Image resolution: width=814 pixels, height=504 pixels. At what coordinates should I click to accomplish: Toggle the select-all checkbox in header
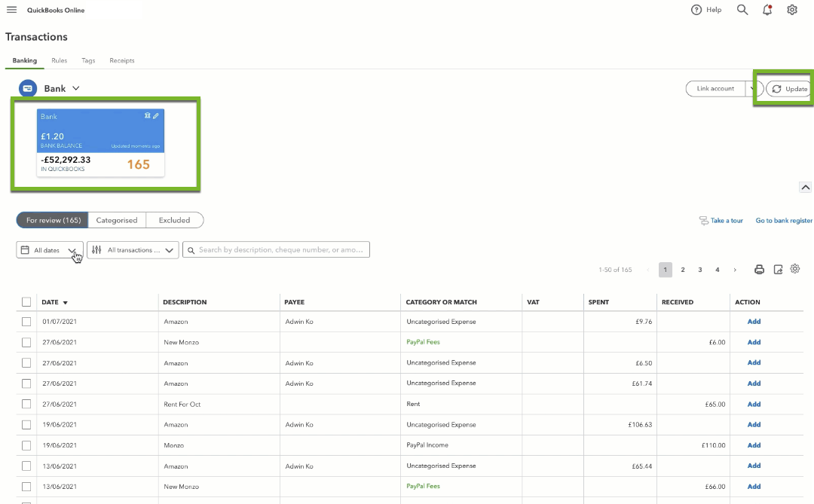coord(26,302)
